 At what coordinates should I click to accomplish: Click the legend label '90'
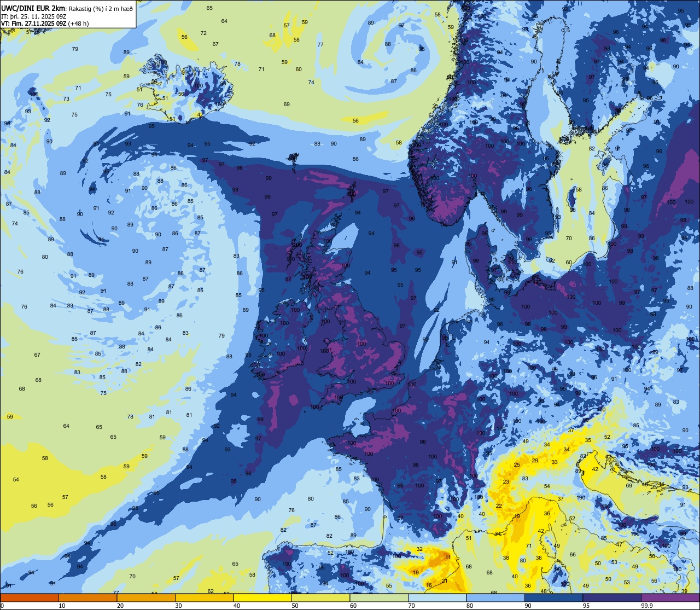click(528, 606)
